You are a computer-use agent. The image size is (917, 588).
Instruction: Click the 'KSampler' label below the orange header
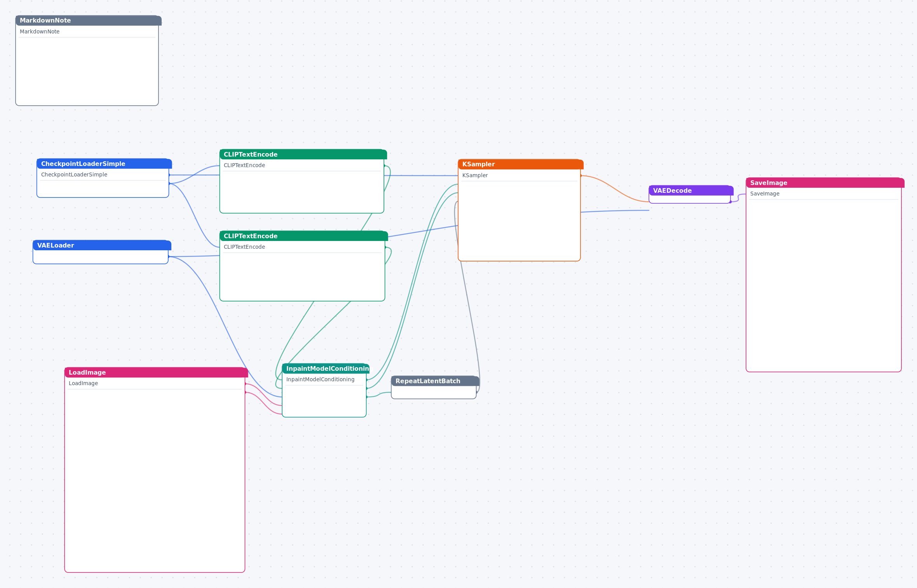475,175
